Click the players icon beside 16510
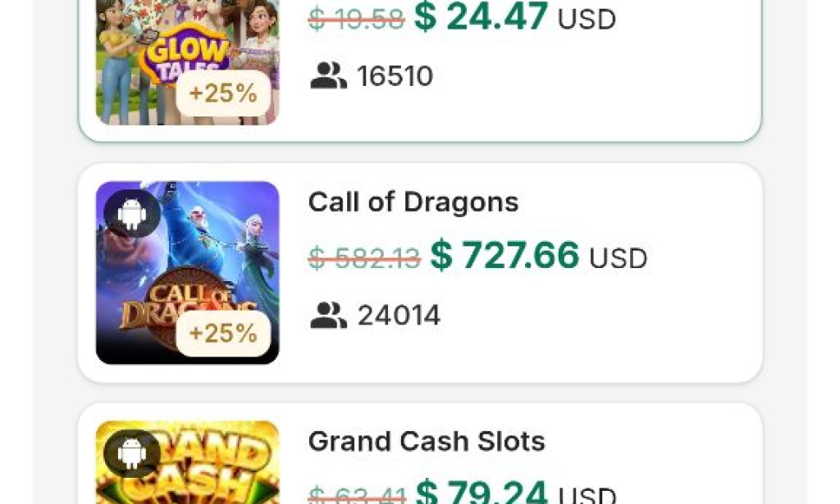The image size is (840, 504). pyautogui.click(x=328, y=76)
